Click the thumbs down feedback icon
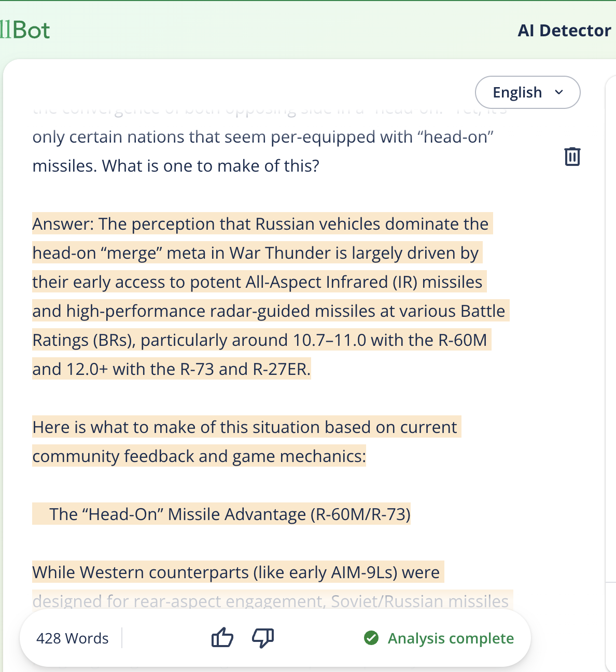The height and width of the screenshot is (672, 616). (263, 638)
